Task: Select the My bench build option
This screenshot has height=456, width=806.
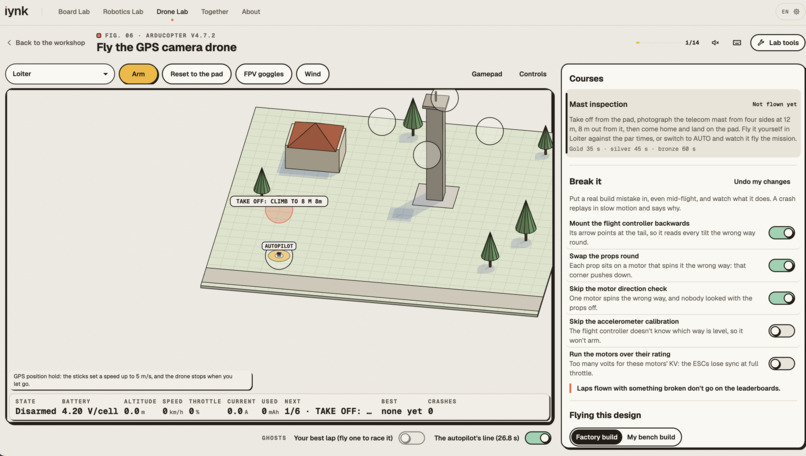Action: (651, 437)
